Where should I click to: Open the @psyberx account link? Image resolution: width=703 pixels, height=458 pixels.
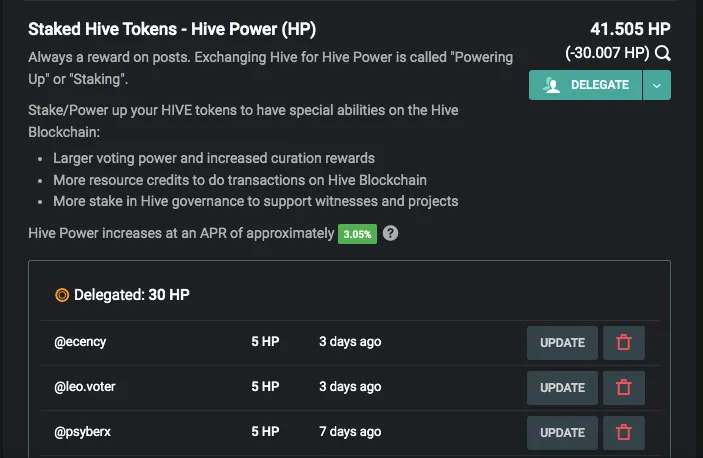82,432
